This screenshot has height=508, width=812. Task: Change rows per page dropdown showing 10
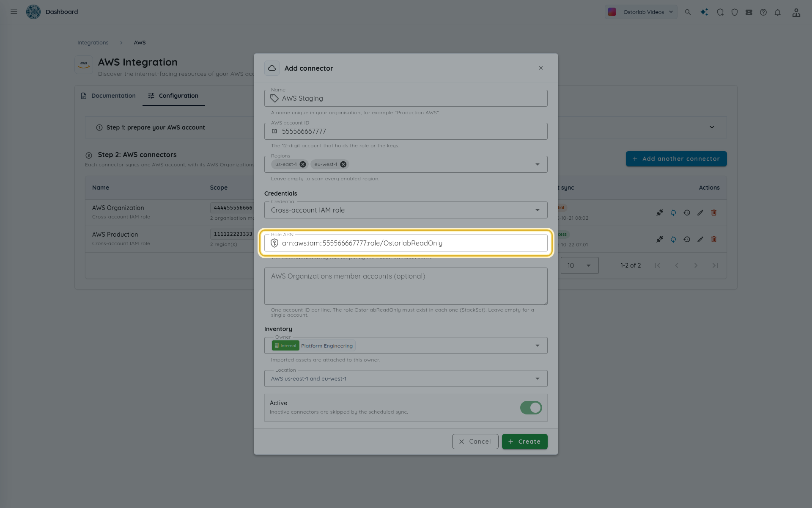[580, 265]
